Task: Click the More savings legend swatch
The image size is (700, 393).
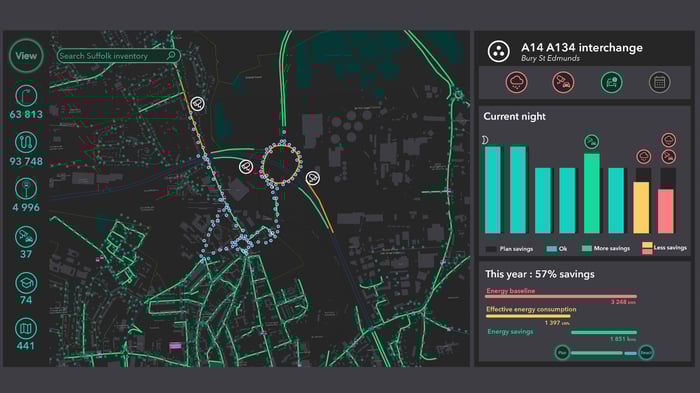Action: coord(587,249)
